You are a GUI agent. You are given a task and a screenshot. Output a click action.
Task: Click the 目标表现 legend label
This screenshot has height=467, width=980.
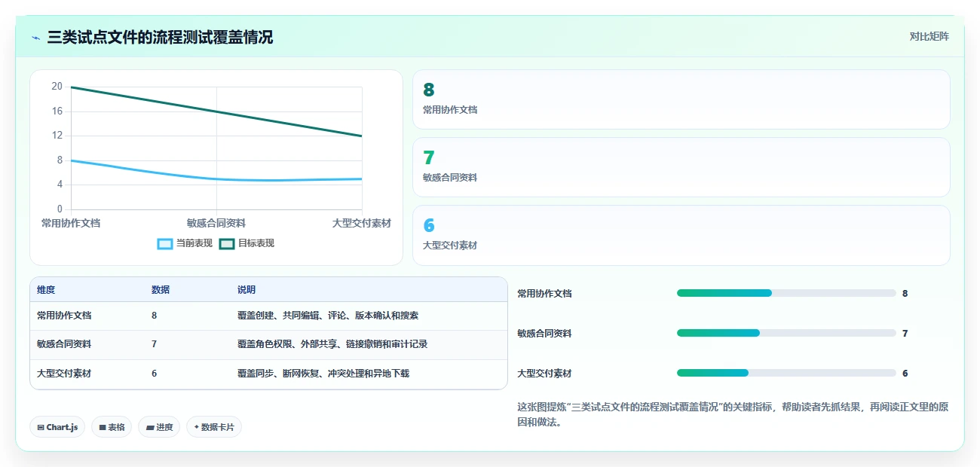[256, 243]
